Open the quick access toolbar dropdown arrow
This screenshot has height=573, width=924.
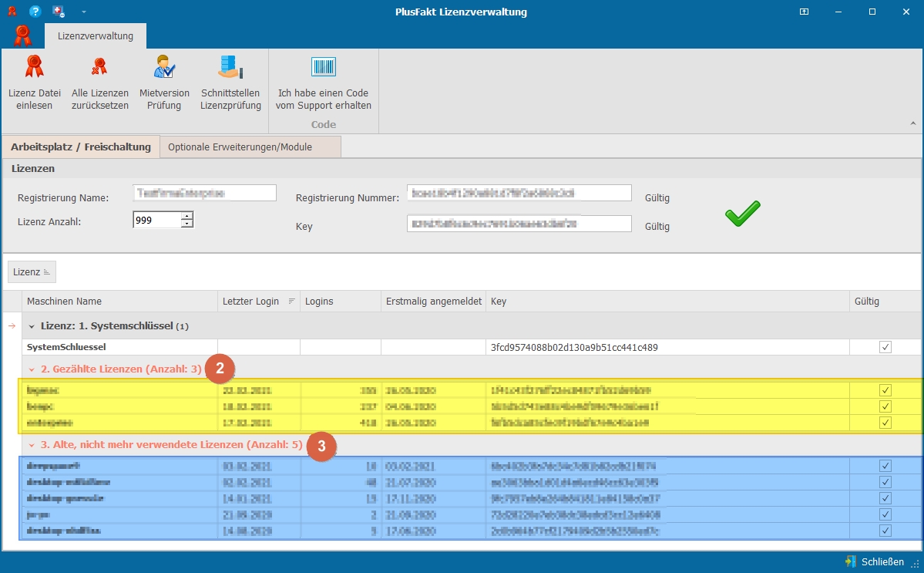[x=84, y=12]
